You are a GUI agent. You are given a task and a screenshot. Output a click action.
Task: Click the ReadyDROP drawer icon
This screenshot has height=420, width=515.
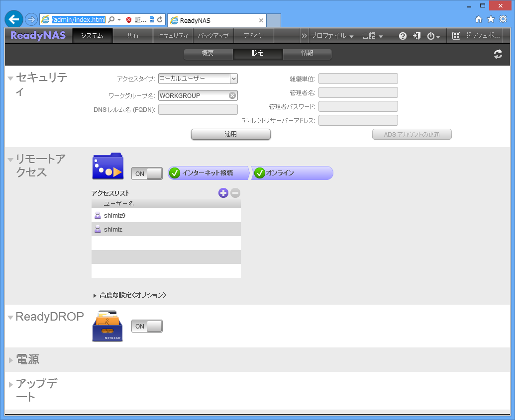point(107,326)
